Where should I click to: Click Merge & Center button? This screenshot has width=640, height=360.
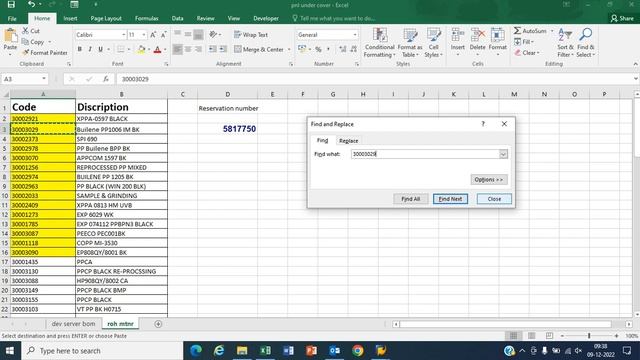(x=259, y=49)
